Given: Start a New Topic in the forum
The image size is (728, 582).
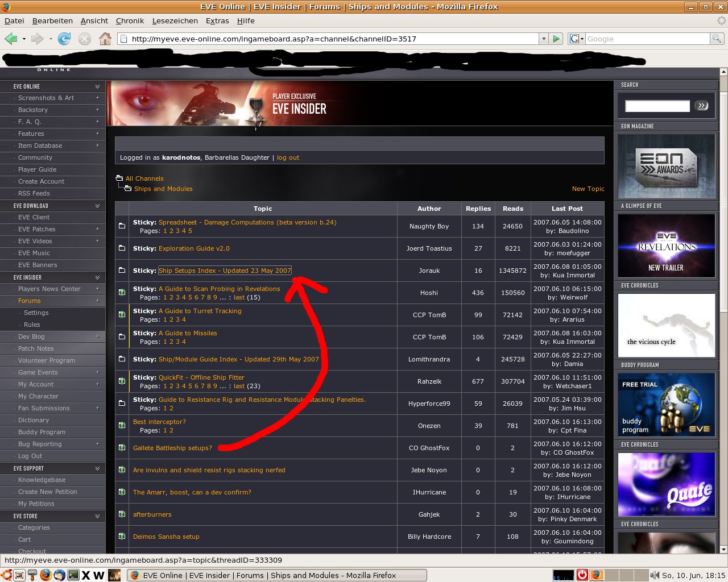Looking at the screenshot, I should click(588, 189).
